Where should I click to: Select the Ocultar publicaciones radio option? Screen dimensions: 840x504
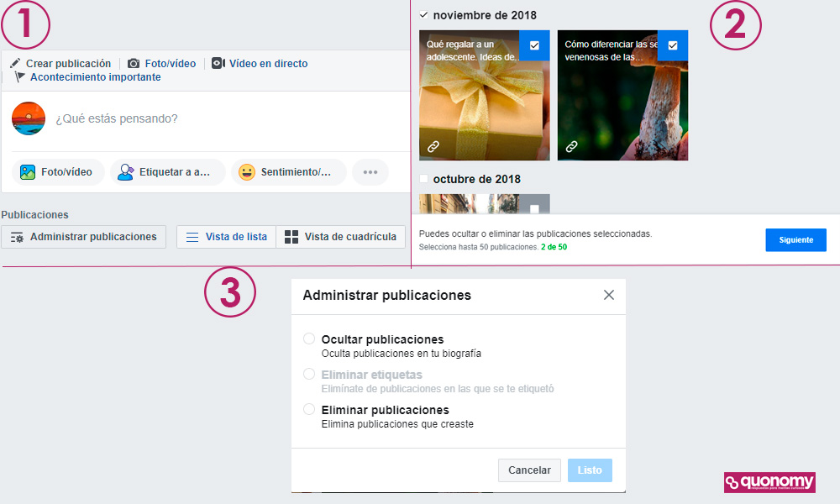(x=309, y=339)
